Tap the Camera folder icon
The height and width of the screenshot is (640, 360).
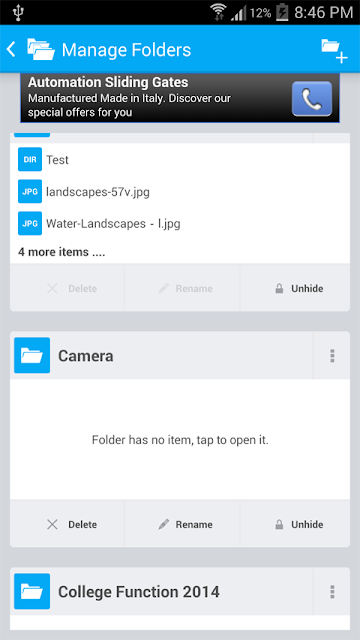(32, 355)
